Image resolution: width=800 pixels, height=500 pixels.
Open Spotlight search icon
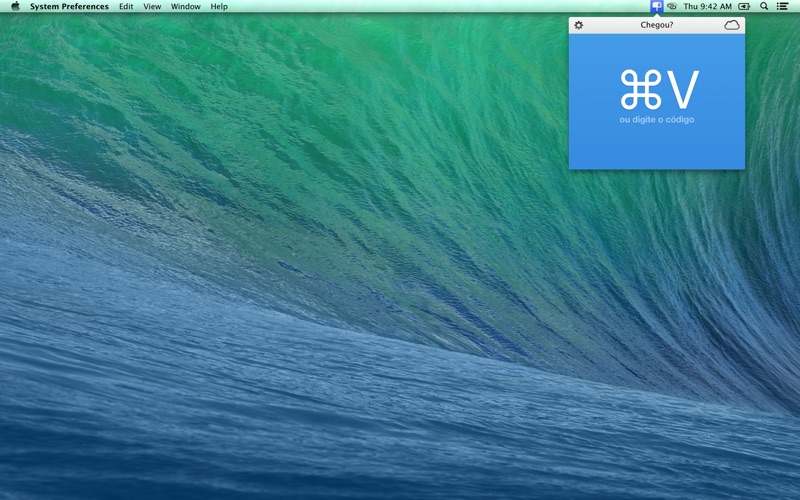764,7
